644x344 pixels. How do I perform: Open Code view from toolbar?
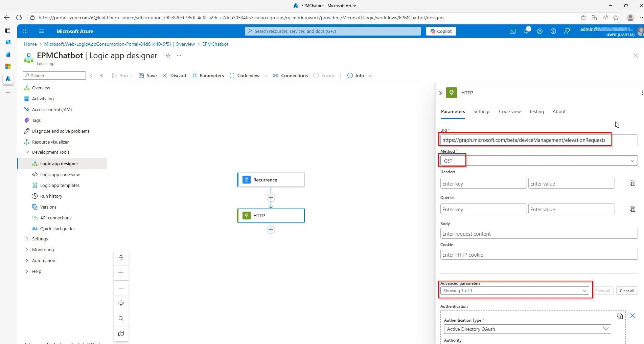pos(245,76)
